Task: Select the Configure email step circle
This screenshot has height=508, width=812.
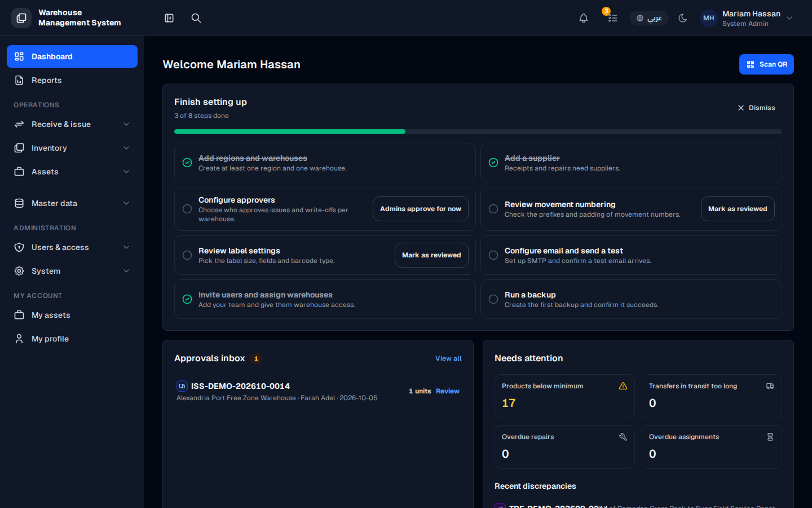Action: (493, 255)
